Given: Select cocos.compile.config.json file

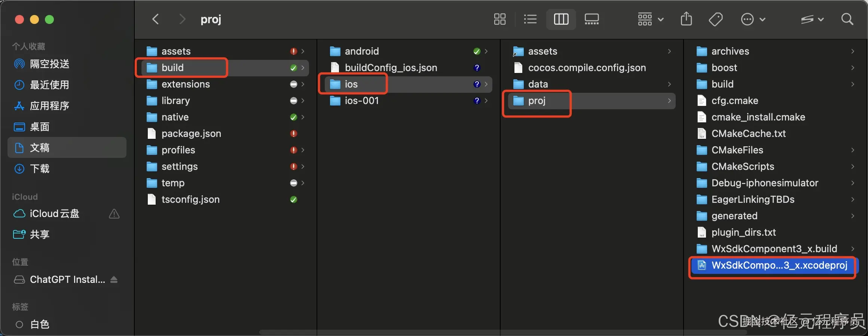Looking at the screenshot, I should pyautogui.click(x=591, y=68).
